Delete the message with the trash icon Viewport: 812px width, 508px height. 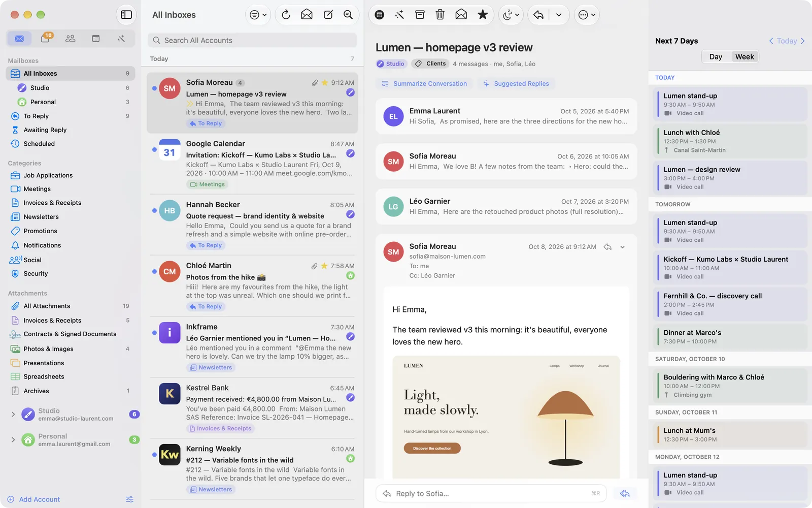pos(440,15)
